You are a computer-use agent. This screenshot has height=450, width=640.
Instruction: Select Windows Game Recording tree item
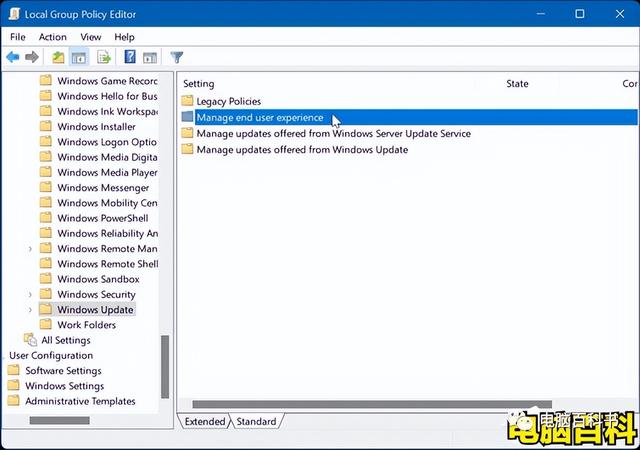[107, 81]
